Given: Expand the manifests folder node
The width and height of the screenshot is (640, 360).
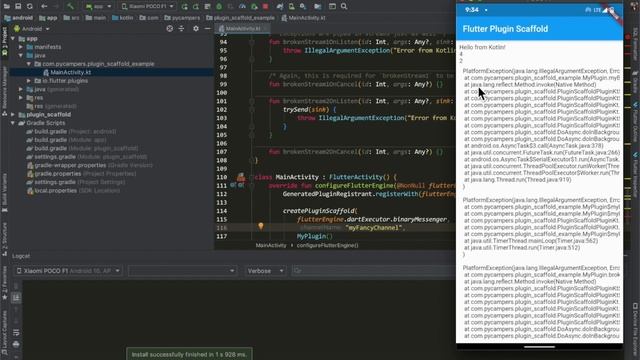Looking at the screenshot, I should [21, 47].
